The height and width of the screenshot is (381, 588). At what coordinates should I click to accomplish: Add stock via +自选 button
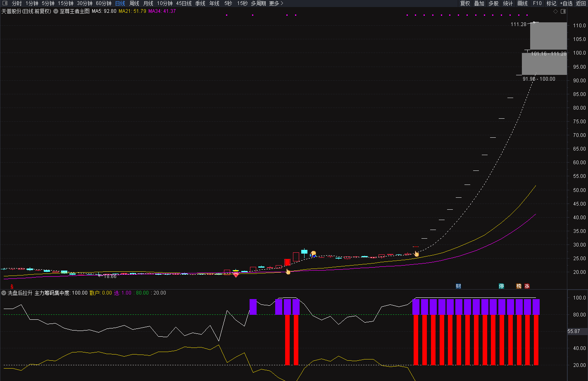click(x=566, y=3)
